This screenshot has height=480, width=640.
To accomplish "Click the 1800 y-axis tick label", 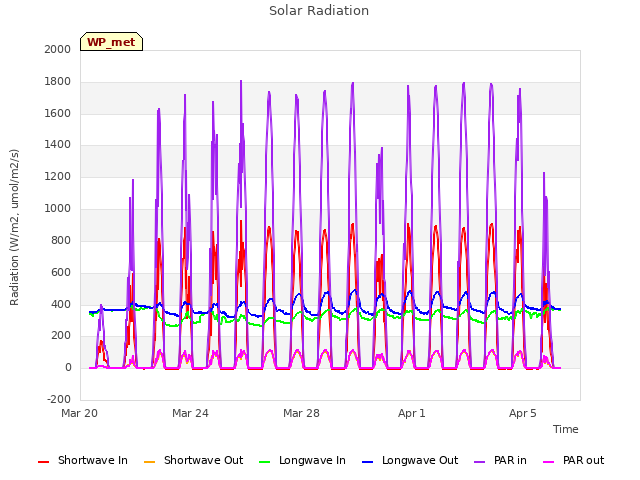I will [x=58, y=82].
